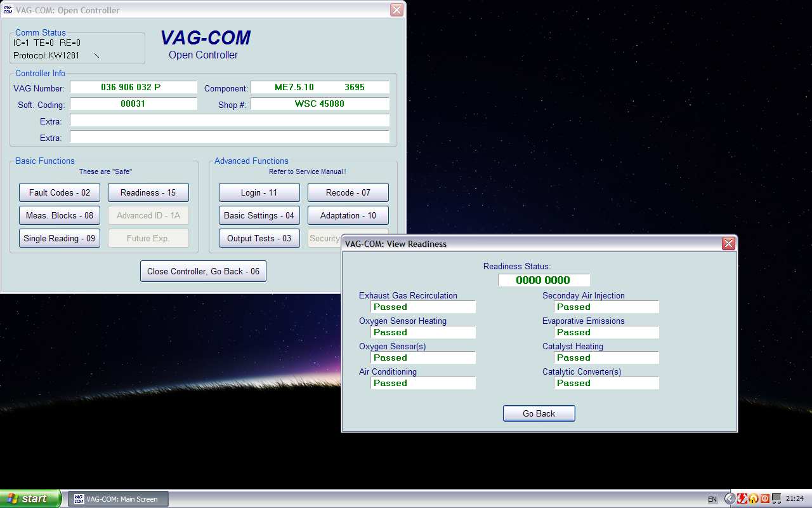
Task: Click IC=1 TE=0 RE=0 status text
Action: click(47, 43)
